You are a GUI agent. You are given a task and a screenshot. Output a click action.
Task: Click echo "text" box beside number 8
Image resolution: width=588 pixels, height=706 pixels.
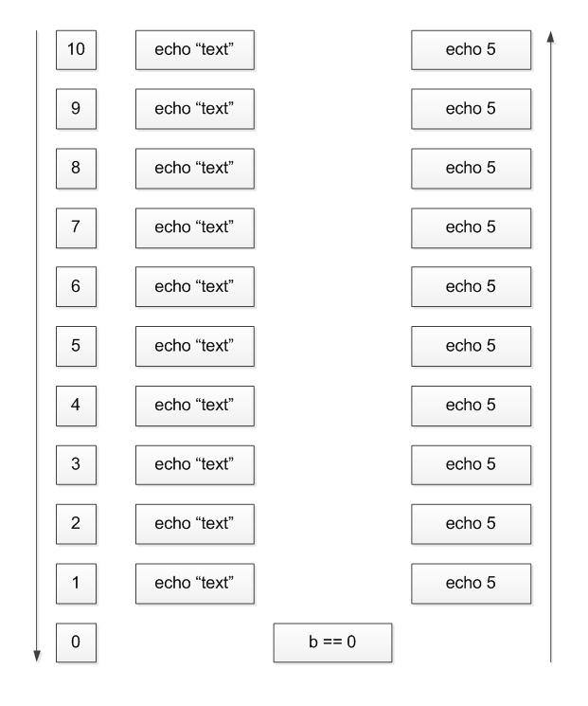click(x=195, y=169)
